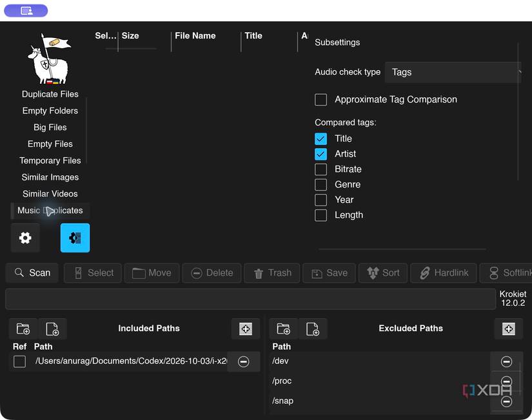Enable Approximate Tag Comparison
This screenshot has width=532, height=420.
[x=321, y=100]
